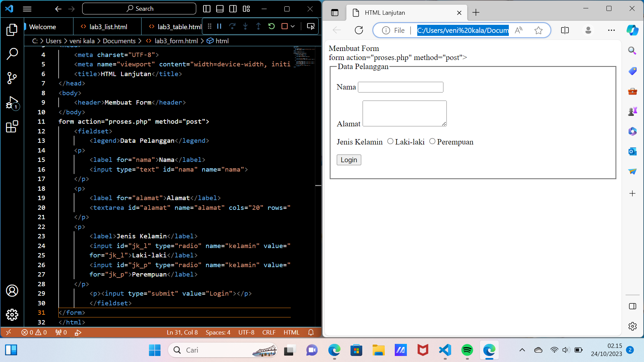This screenshot has width=644, height=362.
Task: Select the Perempuan radio button
Action: coord(432,141)
